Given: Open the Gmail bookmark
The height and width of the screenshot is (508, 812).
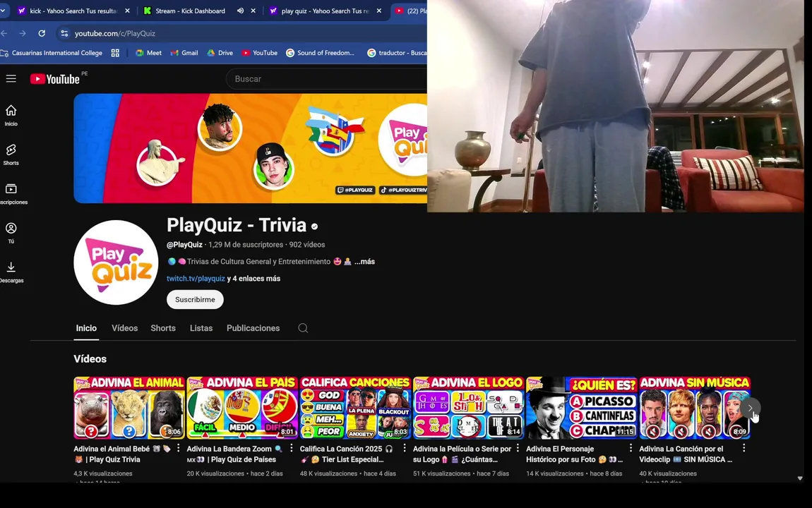Looking at the screenshot, I should coord(184,53).
